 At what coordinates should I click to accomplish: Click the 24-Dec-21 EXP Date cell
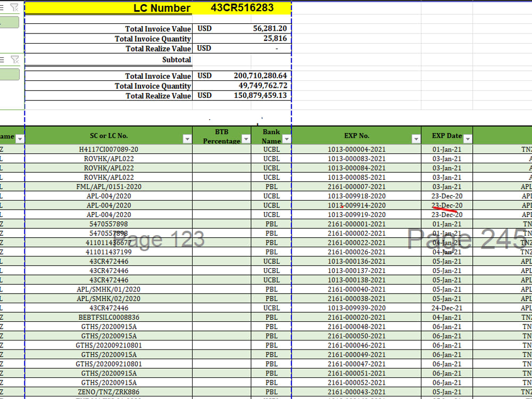point(447,307)
